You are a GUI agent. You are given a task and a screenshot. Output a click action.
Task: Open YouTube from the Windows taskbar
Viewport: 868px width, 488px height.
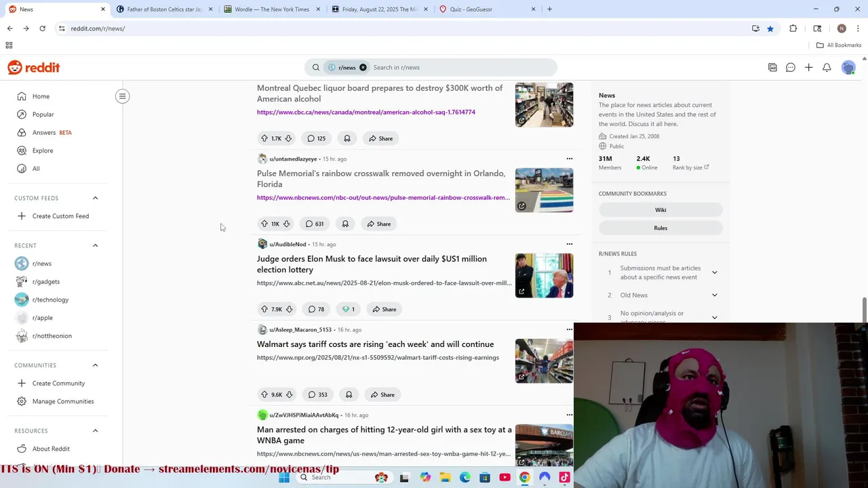(505, 477)
